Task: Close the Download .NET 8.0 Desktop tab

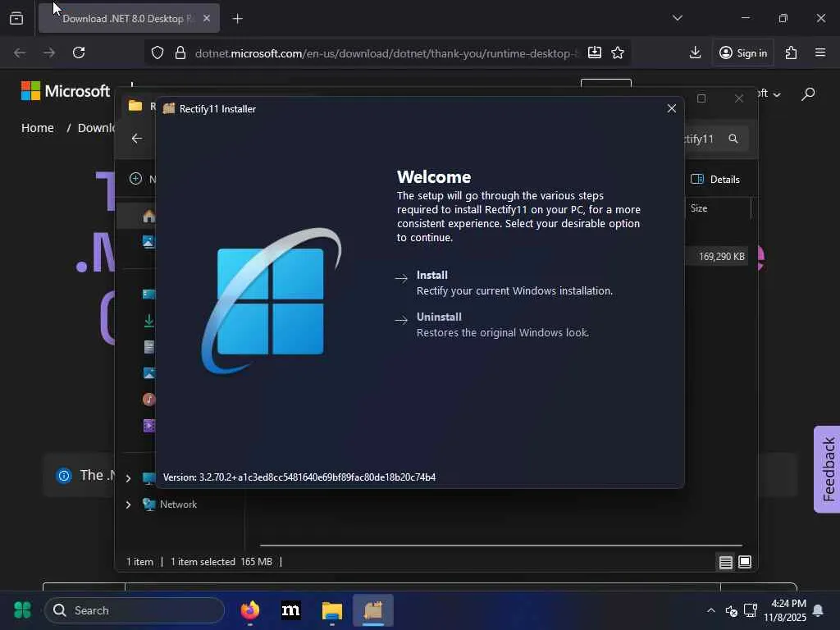Action: pyautogui.click(x=207, y=18)
